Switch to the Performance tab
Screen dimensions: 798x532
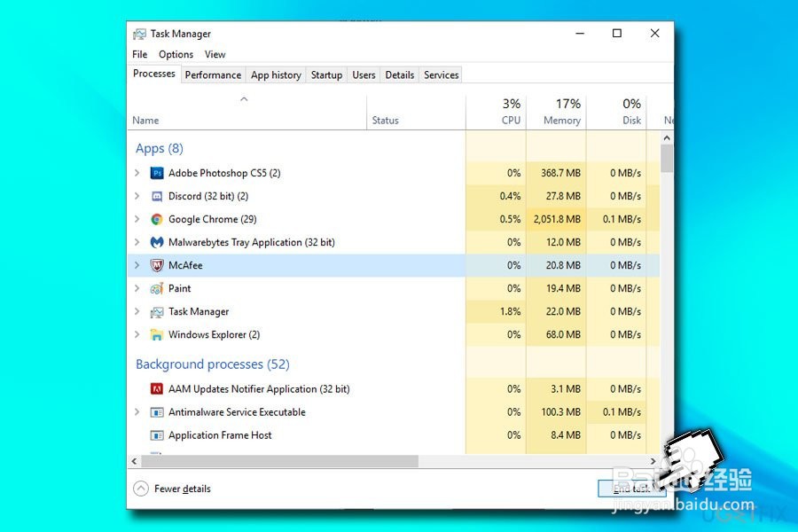(213, 74)
